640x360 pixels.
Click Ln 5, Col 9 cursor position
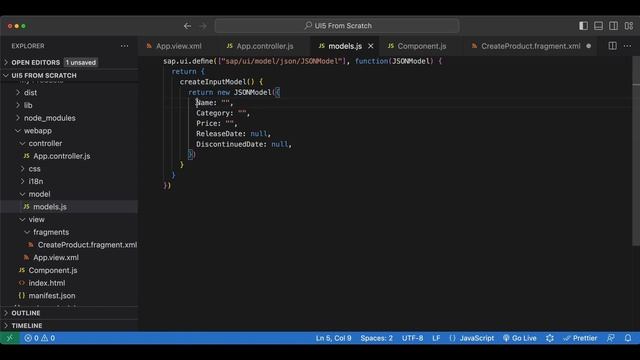333,338
